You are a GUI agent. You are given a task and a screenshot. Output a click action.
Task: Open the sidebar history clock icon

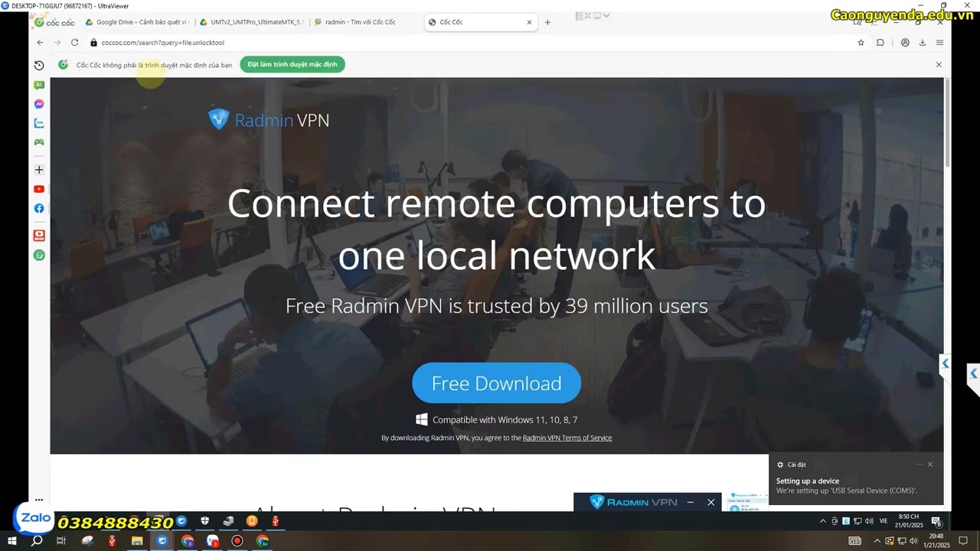point(39,65)
